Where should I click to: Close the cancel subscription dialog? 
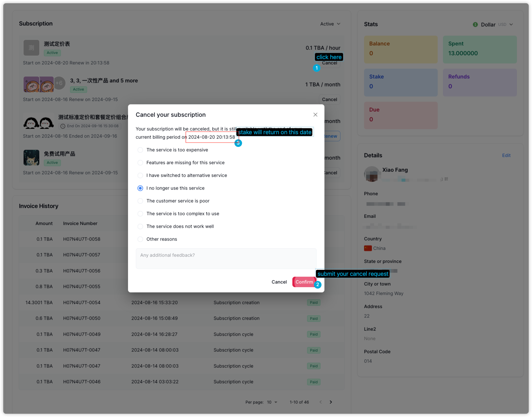click(x=315, y=114)
